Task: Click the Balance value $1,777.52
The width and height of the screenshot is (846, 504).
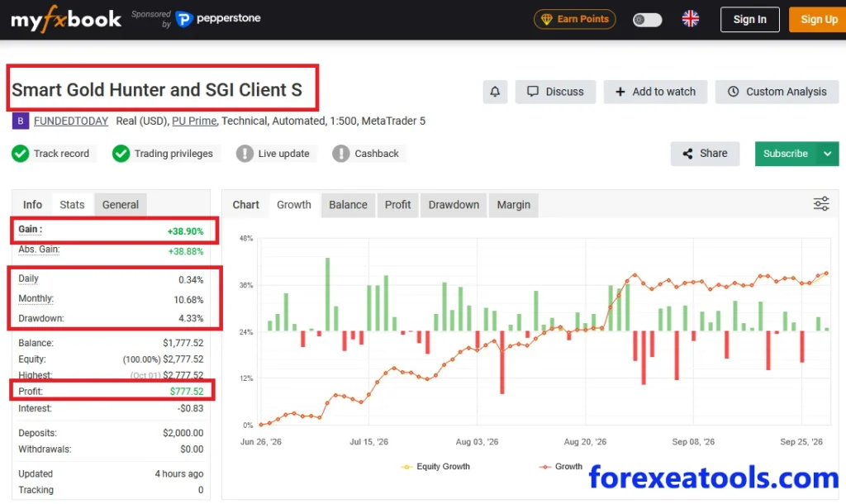Action: (x=183, y=343)
